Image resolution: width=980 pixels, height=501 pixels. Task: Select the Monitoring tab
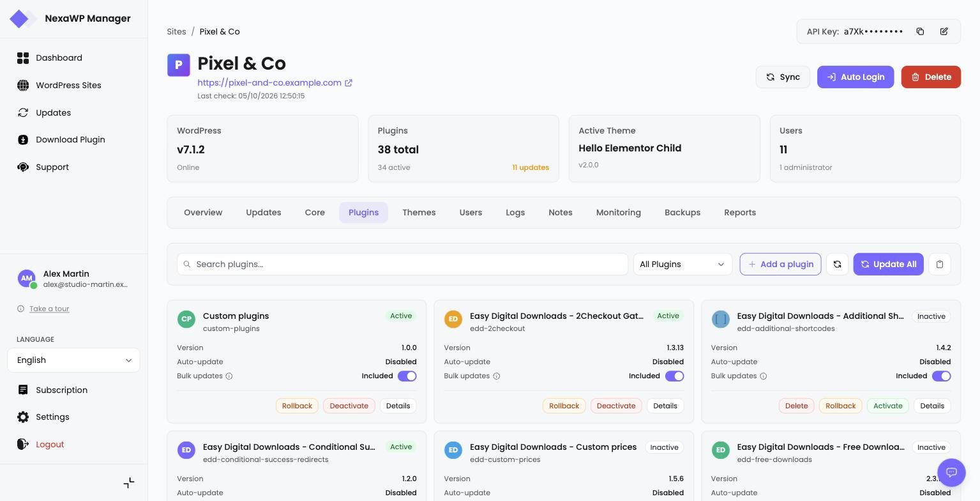(619, 213)
